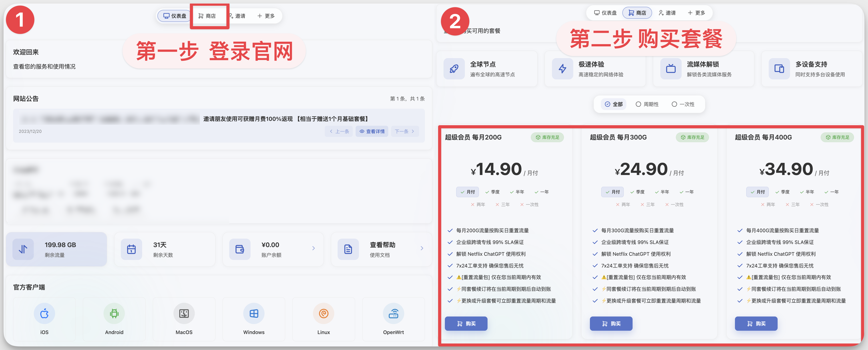Switch to the 仪表盘 tab on left

pos(175,16)
